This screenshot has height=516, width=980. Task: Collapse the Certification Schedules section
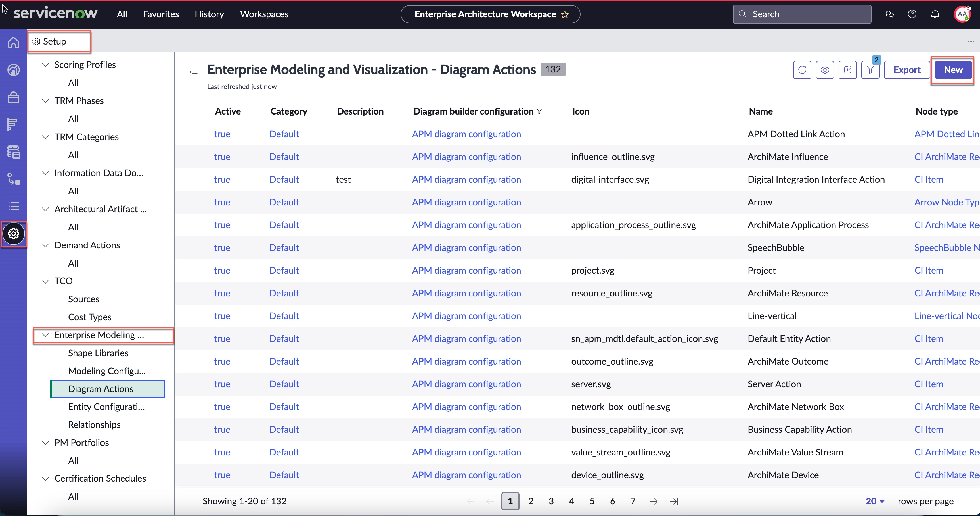45,479
